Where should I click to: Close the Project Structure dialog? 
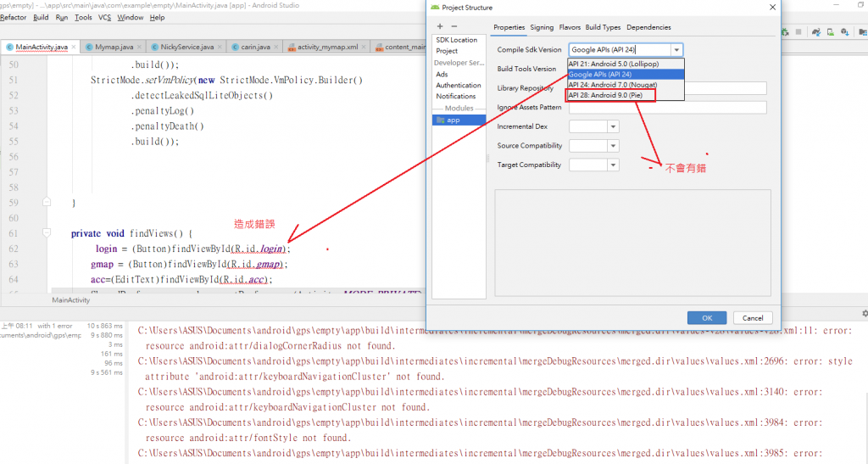(773, 7)
